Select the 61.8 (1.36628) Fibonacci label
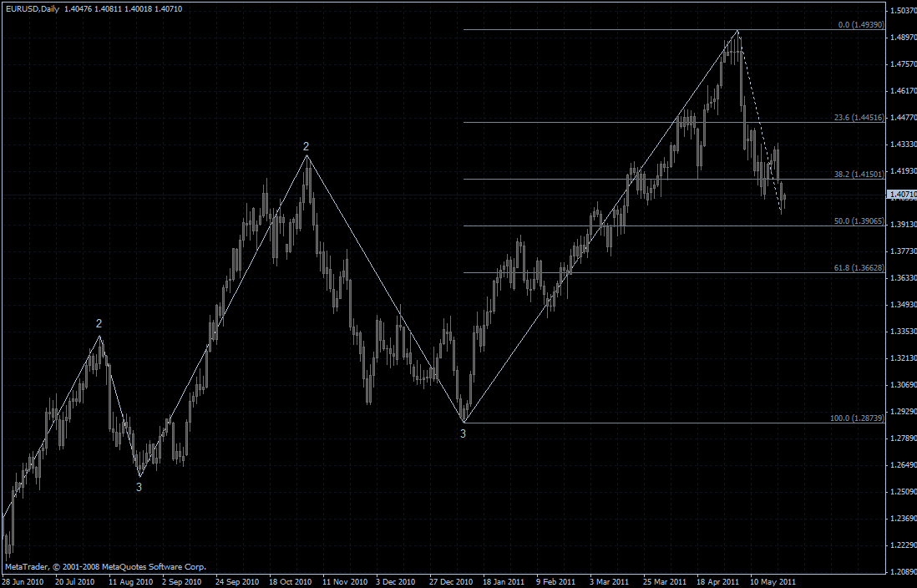Image resolution: width=917 pixels, height=588 pixels. coord(859,268)
